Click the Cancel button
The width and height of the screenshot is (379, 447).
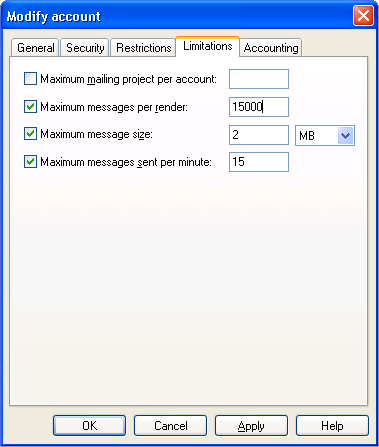[x=170, y=426]
